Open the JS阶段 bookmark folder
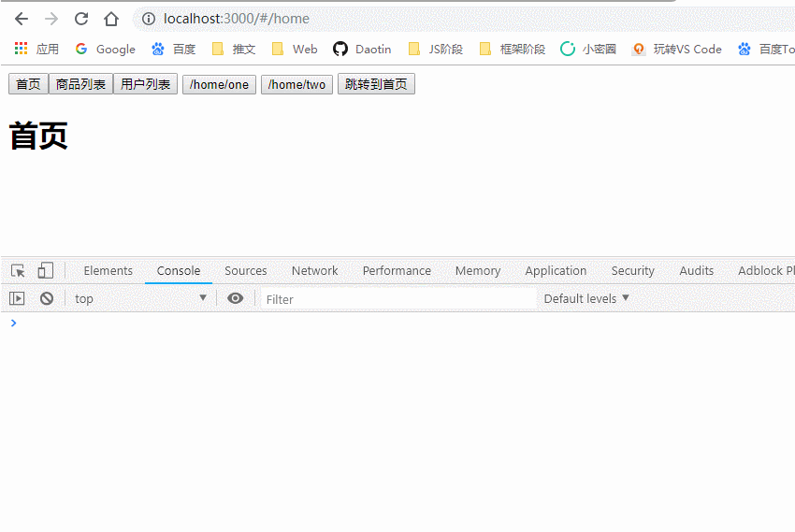This screenshot has width=795, height=532. (436, 50)
